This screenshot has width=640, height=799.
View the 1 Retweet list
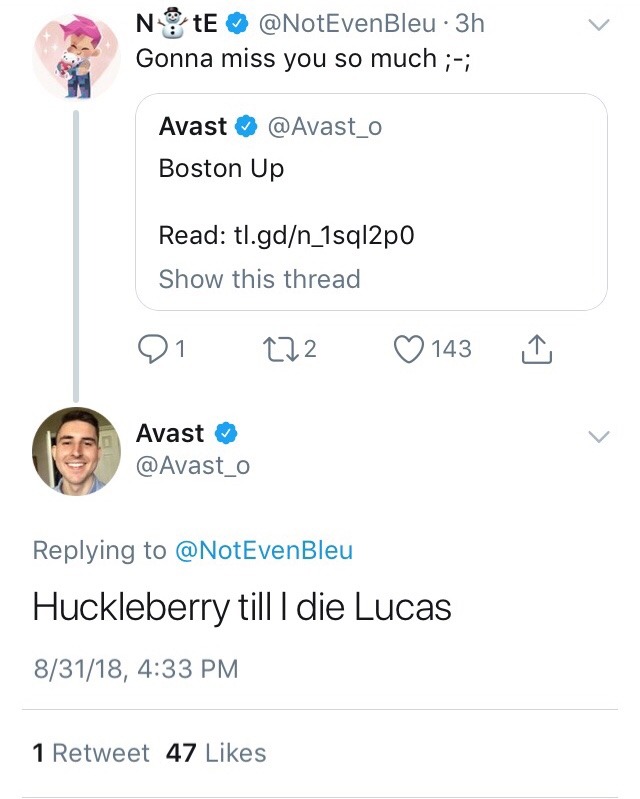tap(91, 753)
